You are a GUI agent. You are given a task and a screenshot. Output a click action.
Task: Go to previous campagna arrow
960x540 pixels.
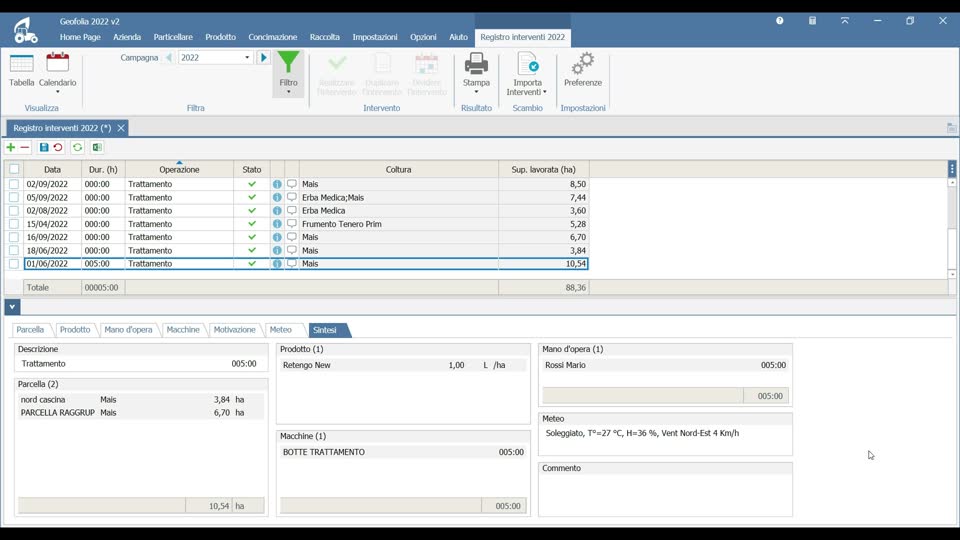tap(168, 58)
